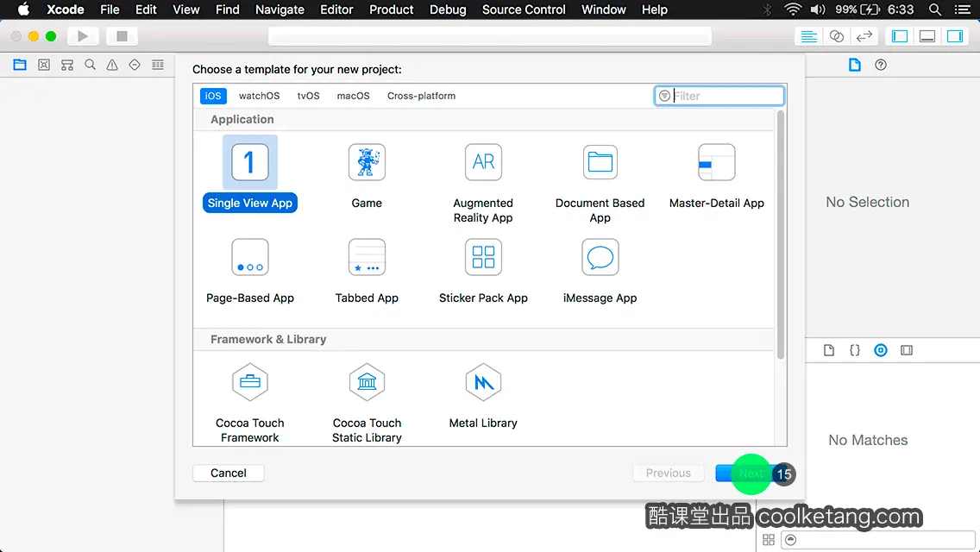Select the iOS platform tab
Viewport: 980px width, 552px height.
tap(213, 96)
